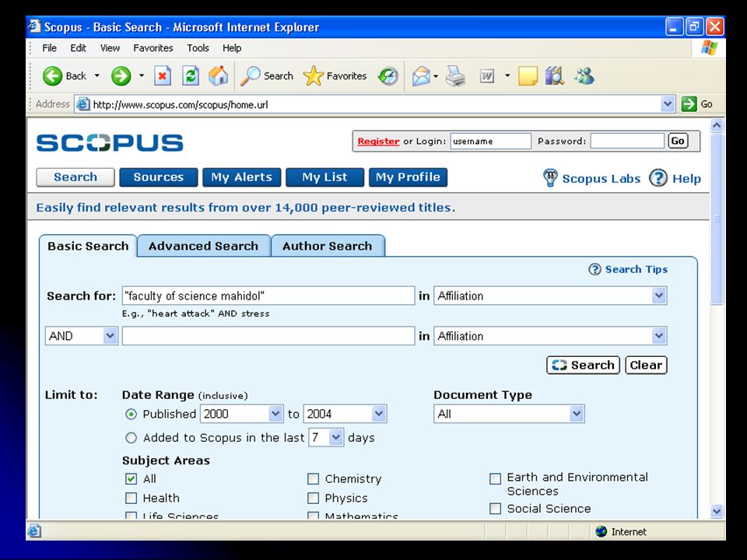Click the Research books icon

tap(555, 75)
